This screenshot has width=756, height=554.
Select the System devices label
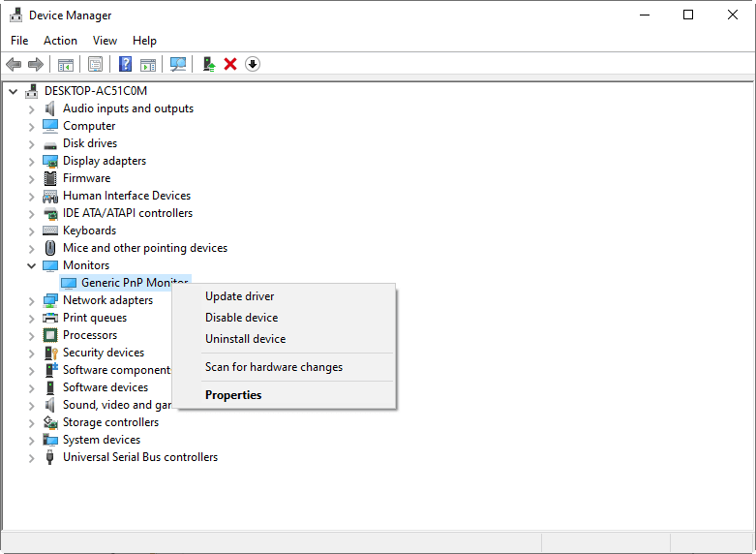tap(102, 440)
